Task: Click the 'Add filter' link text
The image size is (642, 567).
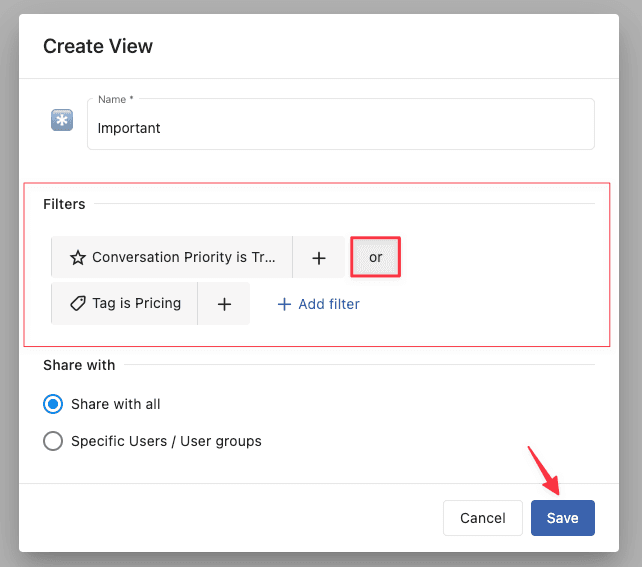Action: (329, 304)
